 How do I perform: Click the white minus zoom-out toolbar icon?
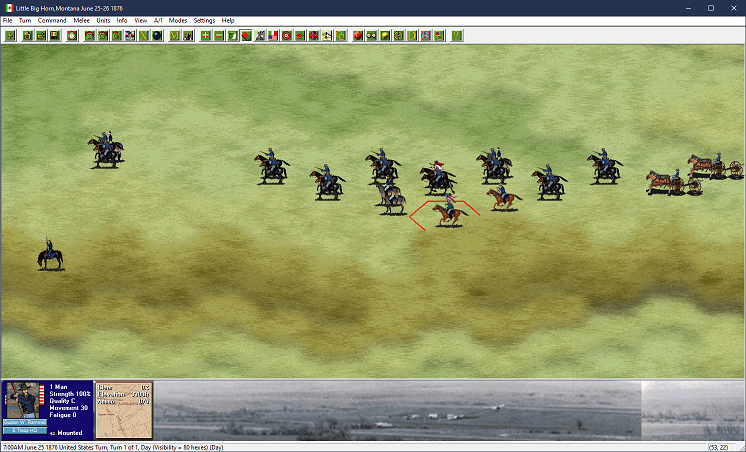219,36
